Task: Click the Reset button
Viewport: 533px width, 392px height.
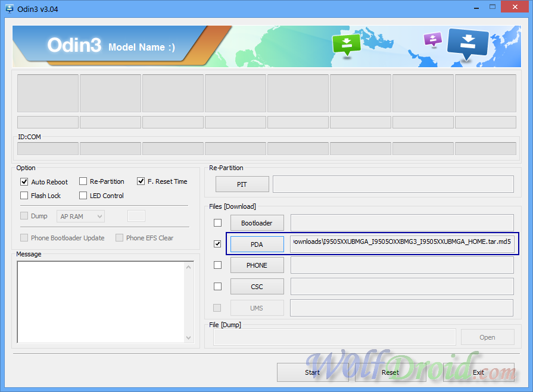Action: pos(390,372)
